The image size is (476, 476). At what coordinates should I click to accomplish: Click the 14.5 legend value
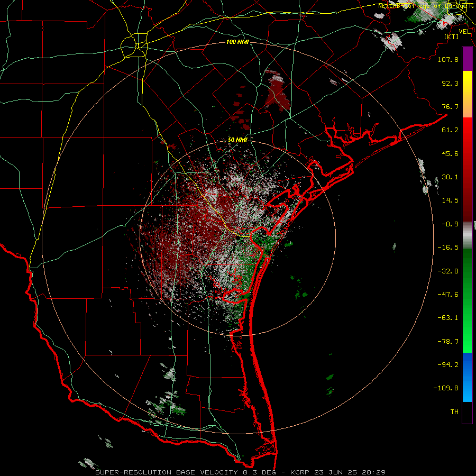pyautogui.click(x=450, y=200)
